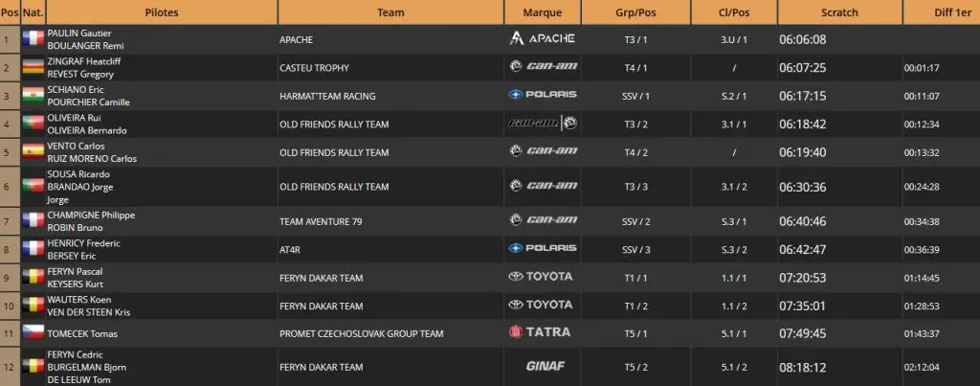Click the Can-Am logo for Casteu Trophy
The height and width of the screenshot is (386, 980).
[542, 67]
